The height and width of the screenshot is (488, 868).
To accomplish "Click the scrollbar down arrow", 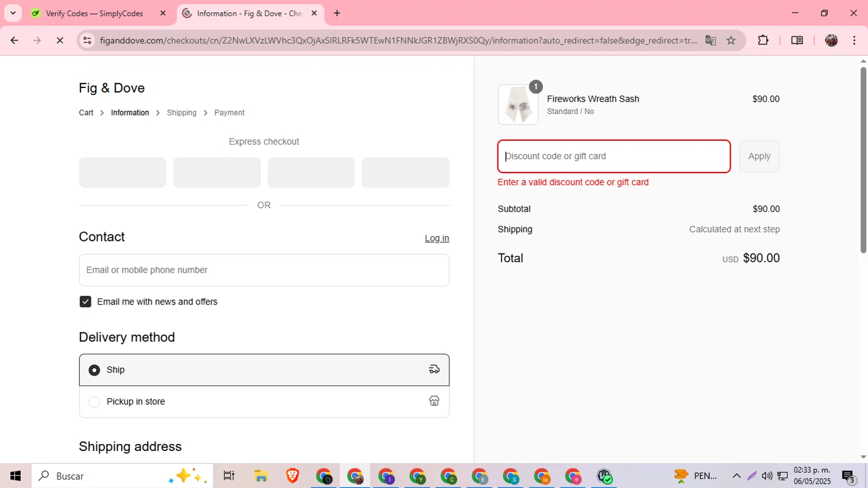I will tap(863, 457).
